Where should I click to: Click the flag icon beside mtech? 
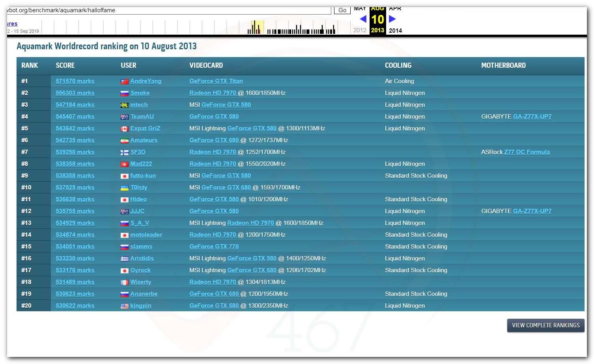(124, 105)
